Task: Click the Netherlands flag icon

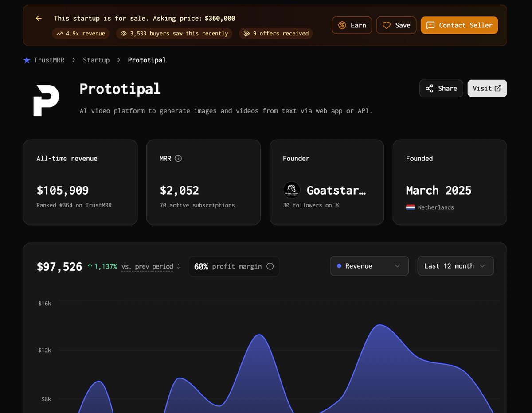Action: coord(410,207)
